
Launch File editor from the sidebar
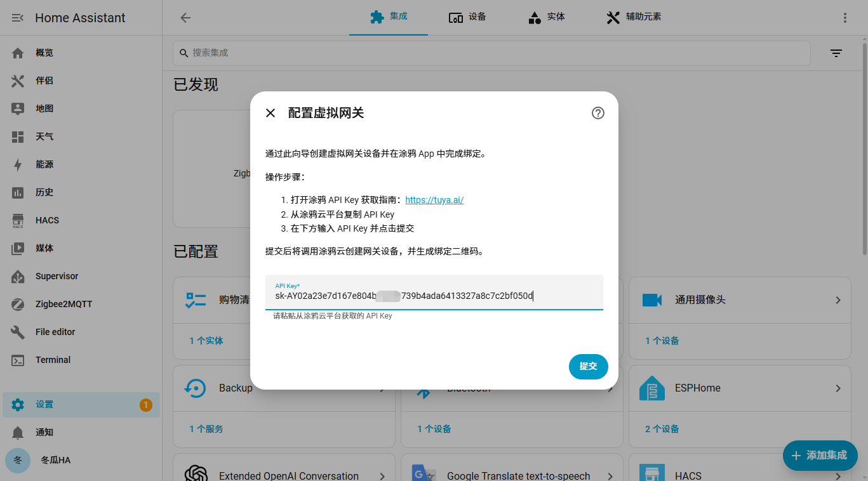tap(81, 332)
